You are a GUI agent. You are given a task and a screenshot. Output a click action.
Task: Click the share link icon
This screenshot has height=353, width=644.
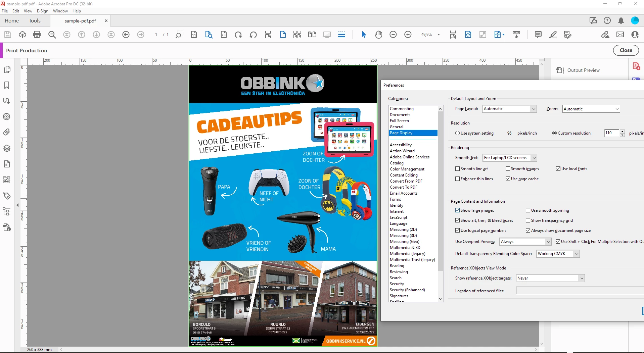click(x=605, y=35)
